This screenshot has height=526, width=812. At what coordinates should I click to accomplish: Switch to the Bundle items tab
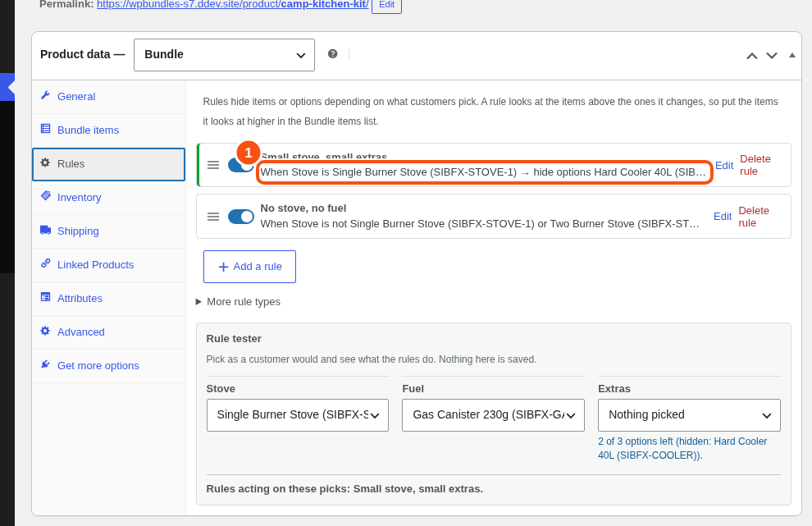point(109,130)
